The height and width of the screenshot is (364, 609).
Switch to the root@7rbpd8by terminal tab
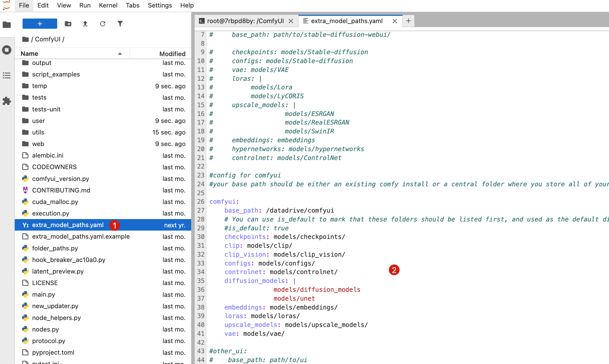click(x=245, y=21)
